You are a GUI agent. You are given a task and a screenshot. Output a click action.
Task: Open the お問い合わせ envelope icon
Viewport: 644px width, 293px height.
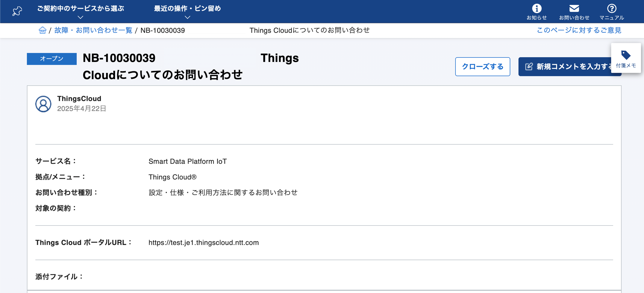(574, 9)
